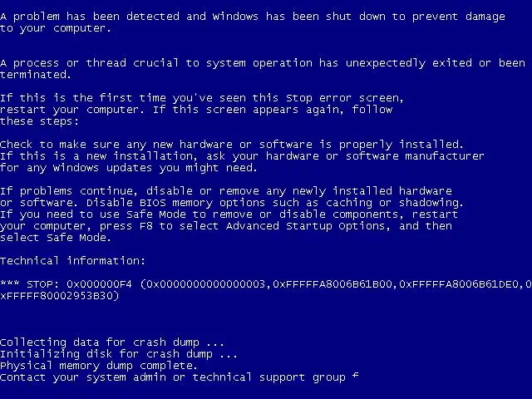The image size is (532, 399).
Task: Click the 'If problems continue' line
Action: [x=226, y=191]
